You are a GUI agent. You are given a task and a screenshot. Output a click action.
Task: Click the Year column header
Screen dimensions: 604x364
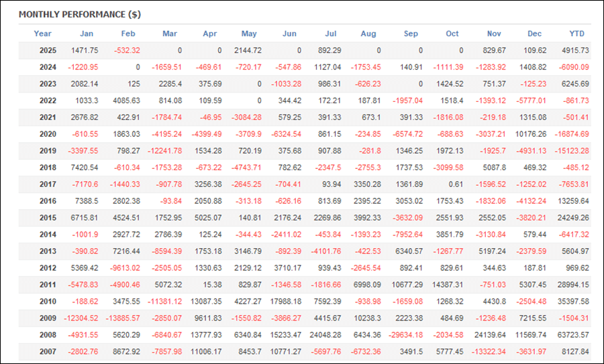pos(42,34)
